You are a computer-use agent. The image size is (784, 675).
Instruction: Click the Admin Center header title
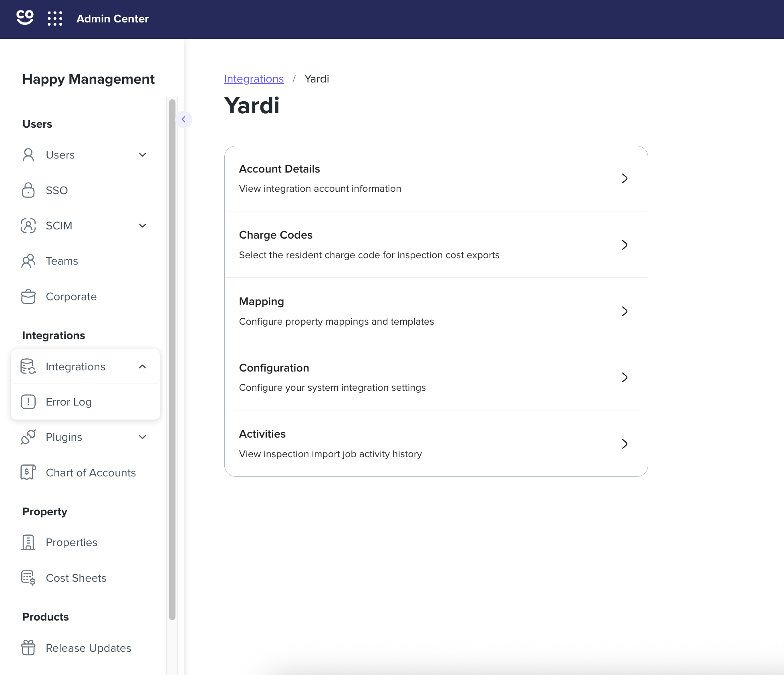coord(113,18)
